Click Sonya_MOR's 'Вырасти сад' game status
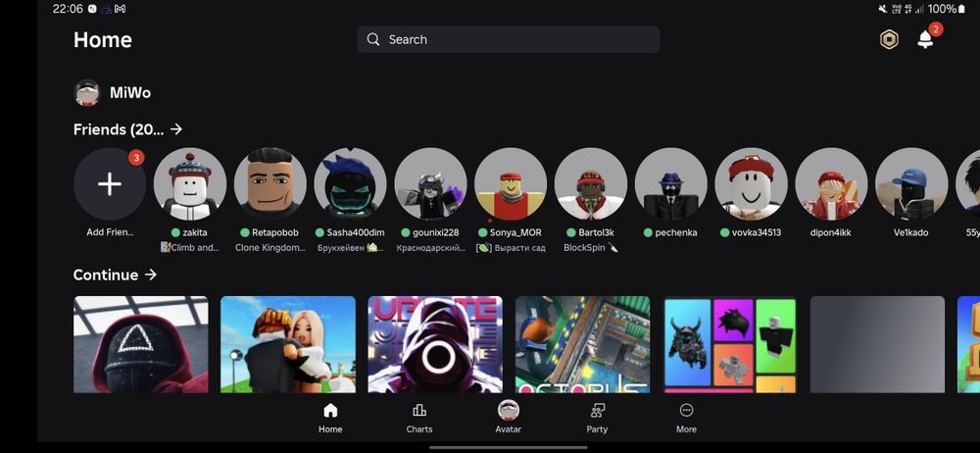The height and width of the screenshot is (453, 980). (x=511, y=248)
